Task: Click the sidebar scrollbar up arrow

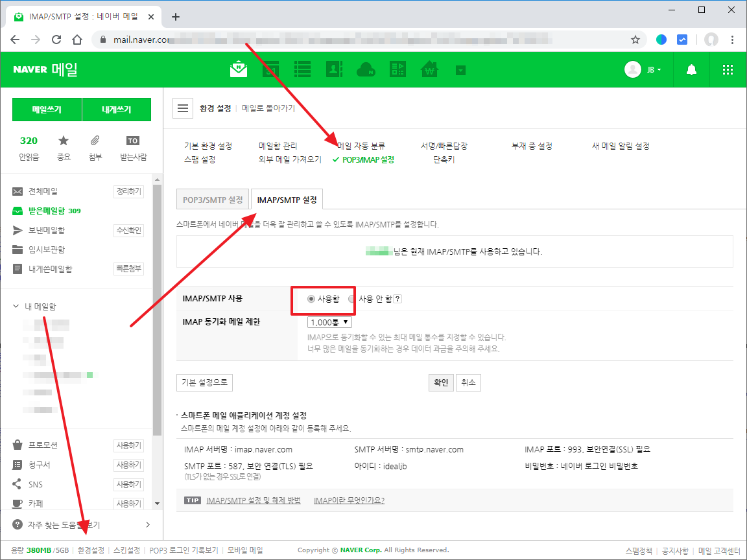Action: (157, 180)
